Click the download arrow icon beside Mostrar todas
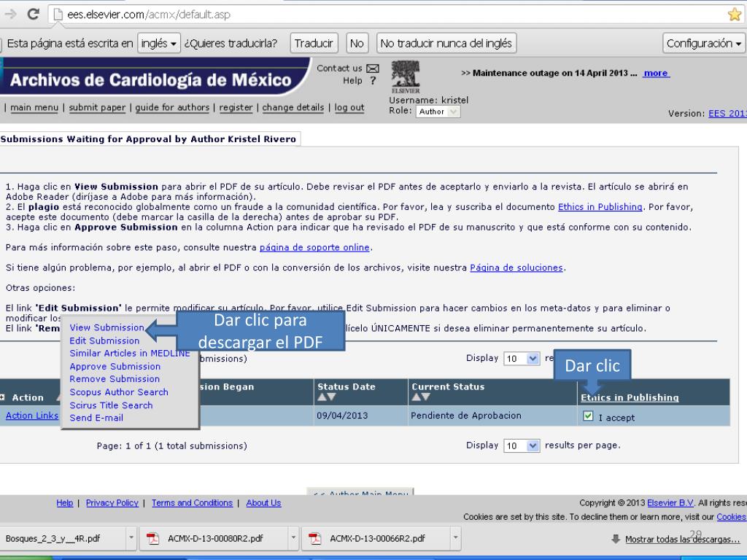747x560 pixels. click(x=616, y=539)
